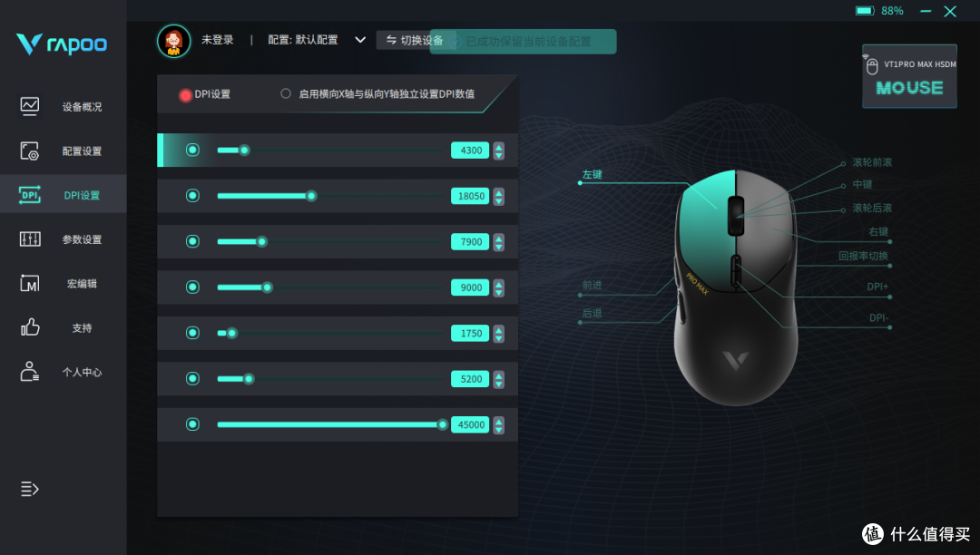The image size is (980, 555).
Task: Click the 1750 DPI value field
Action: click(x=470, y=334)
